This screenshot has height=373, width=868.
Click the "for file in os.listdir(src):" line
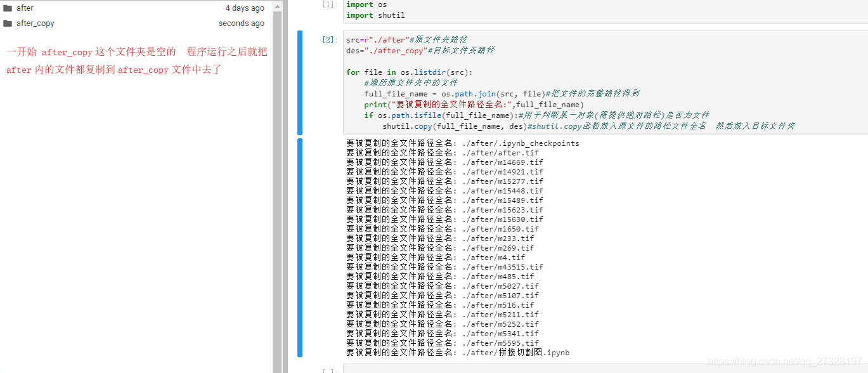coord(409,72)
